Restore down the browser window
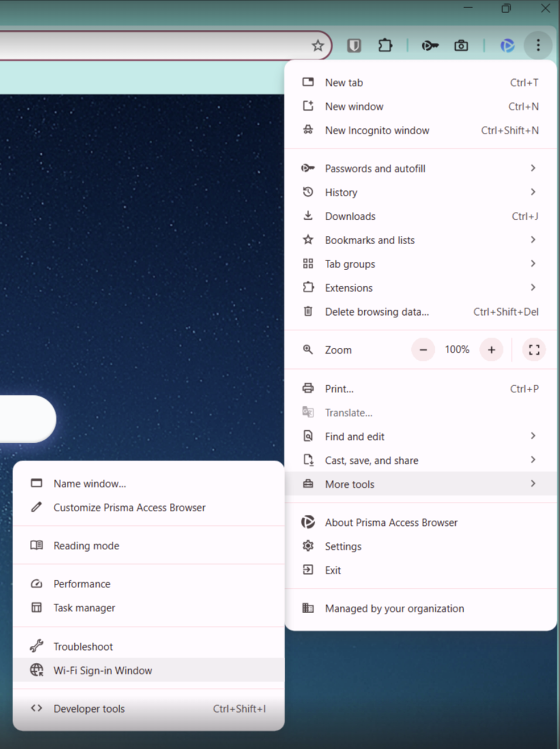560x749 pixels. pos(506,8)
